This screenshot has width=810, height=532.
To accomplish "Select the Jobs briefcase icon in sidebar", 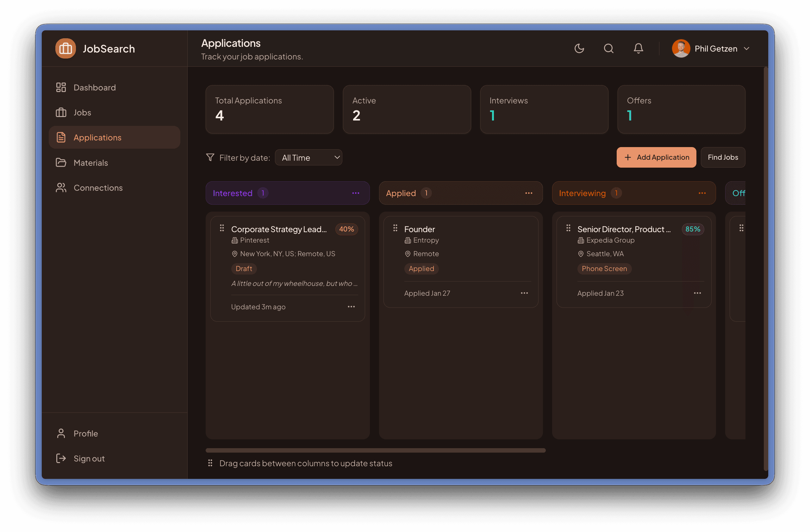I will point(61,112).
